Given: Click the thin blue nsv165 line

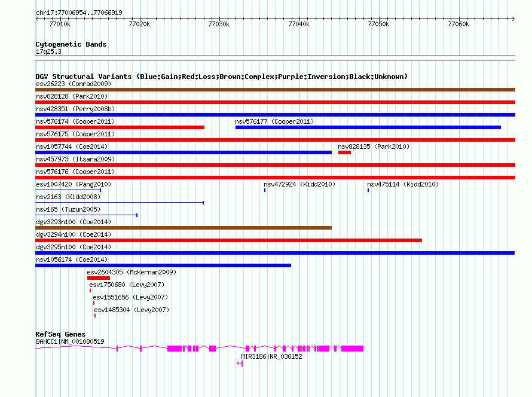Looking at the screenshot, I should (87, 215).
